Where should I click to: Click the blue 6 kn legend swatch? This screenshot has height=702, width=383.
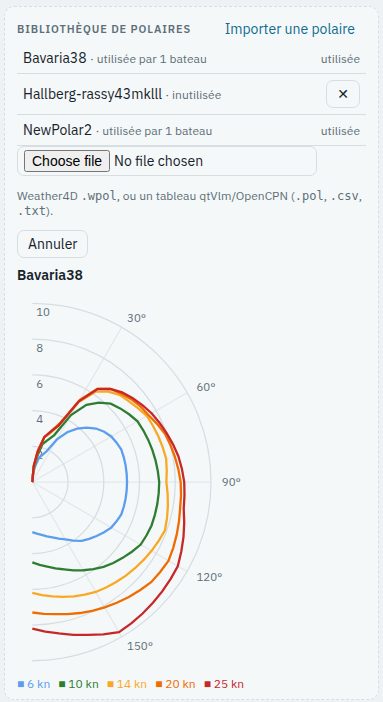click(x=21, y=684)
